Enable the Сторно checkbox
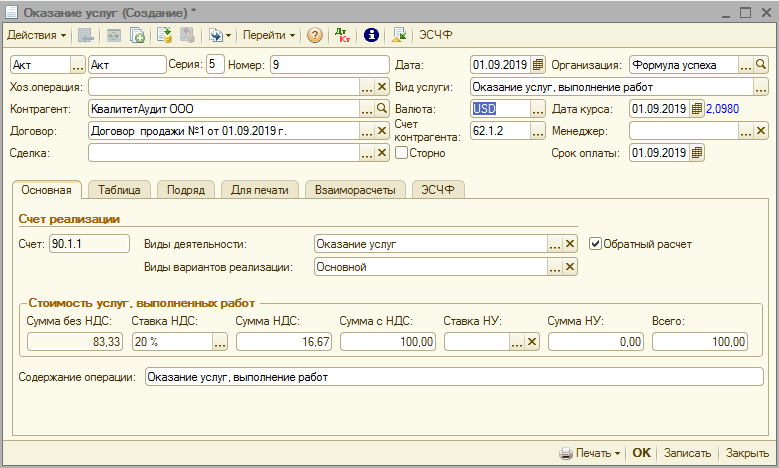Screen dimensions: 779x468 pyautogui.click(x=402, y=153)
